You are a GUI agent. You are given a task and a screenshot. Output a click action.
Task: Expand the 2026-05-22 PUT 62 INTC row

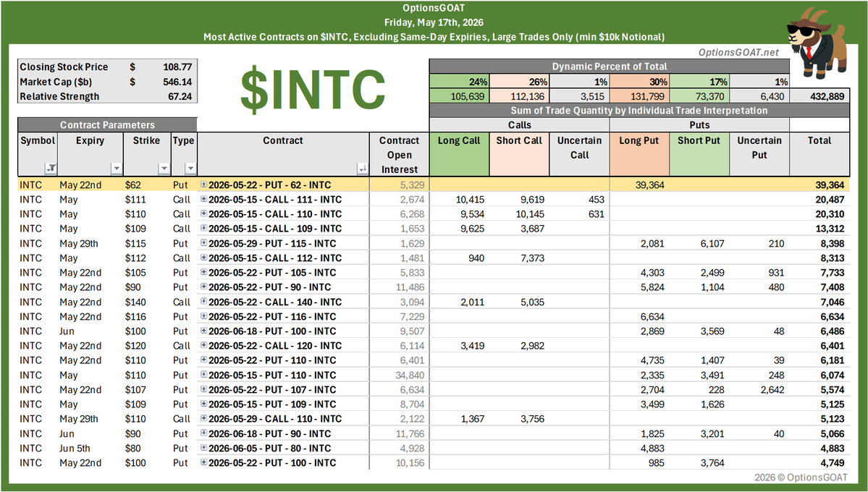[x=203, y=184]
